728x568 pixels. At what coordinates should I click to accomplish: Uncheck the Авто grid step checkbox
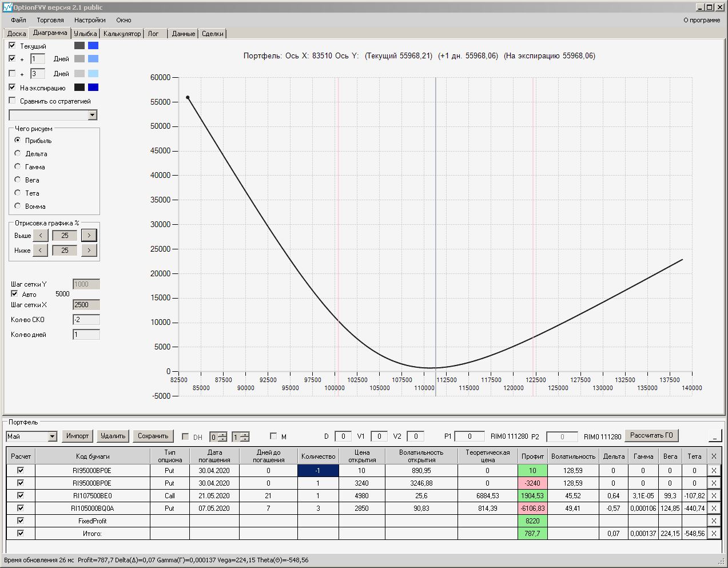pyautogui.click(x=14, y=294)
